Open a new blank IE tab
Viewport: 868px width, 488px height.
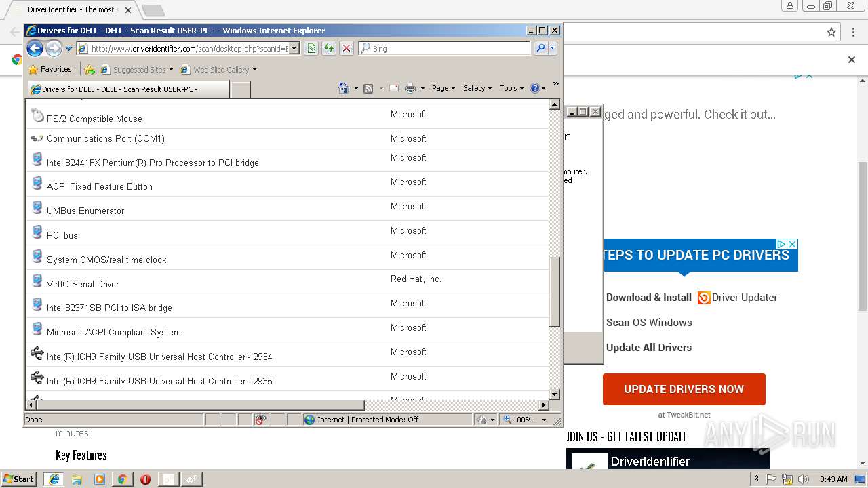point(241,89)
